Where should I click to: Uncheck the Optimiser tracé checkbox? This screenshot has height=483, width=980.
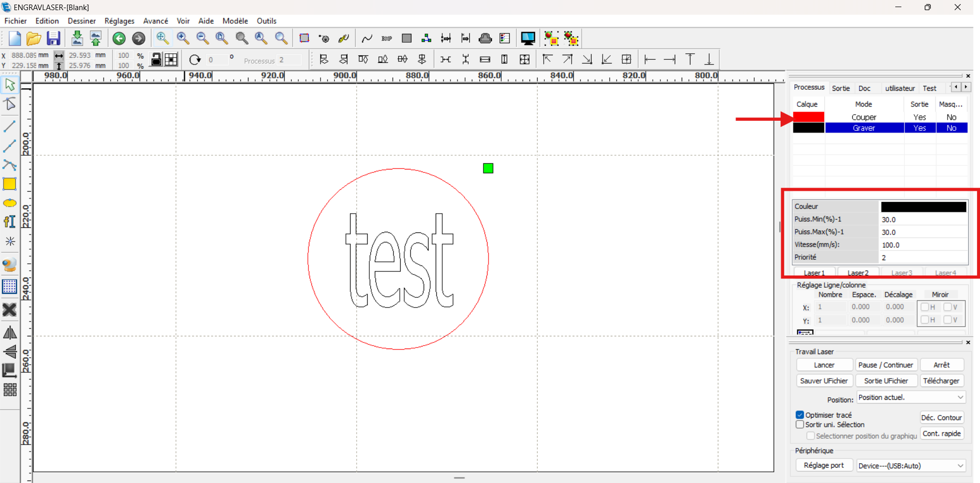click(800, 415)
